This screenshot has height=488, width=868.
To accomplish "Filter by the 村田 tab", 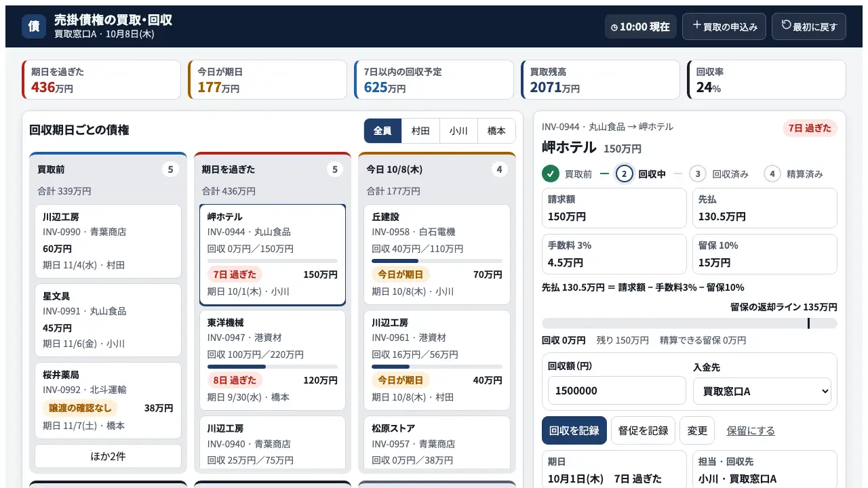I will tap(420, 131).
